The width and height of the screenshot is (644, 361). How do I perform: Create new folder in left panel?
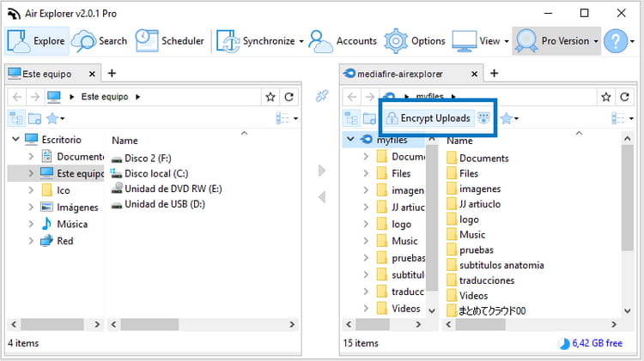pos(35,118)
